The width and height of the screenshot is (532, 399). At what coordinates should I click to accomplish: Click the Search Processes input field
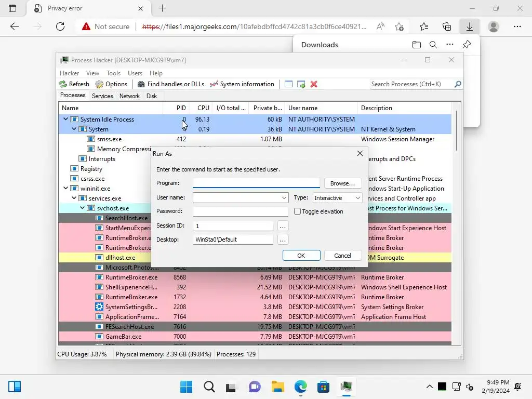tap(412, 84)
